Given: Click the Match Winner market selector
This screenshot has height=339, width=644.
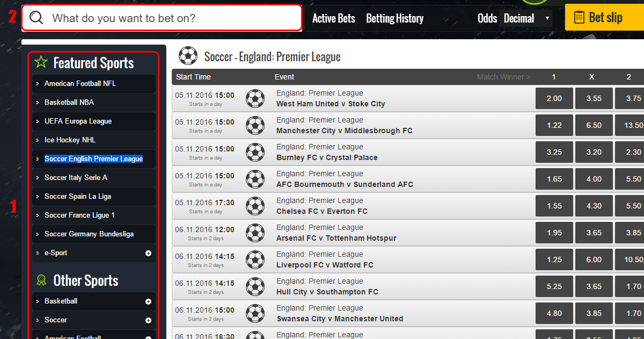Looking at the screenshot, I should [504, 77].
